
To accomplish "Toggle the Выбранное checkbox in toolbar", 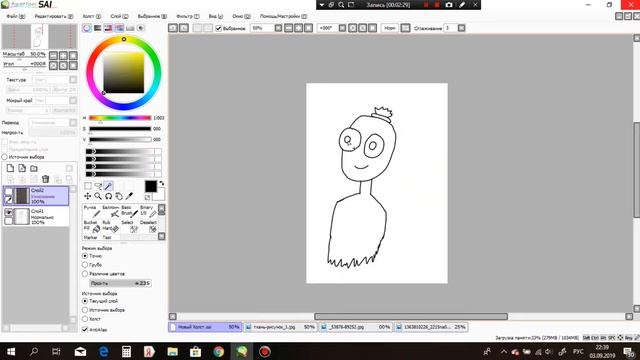I will coord(218,28).
